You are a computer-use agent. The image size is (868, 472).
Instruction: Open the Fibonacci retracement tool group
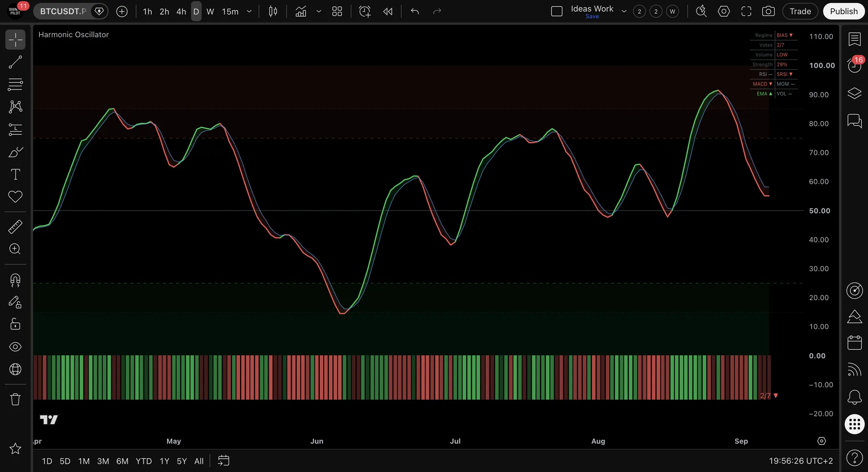[15, 84]
